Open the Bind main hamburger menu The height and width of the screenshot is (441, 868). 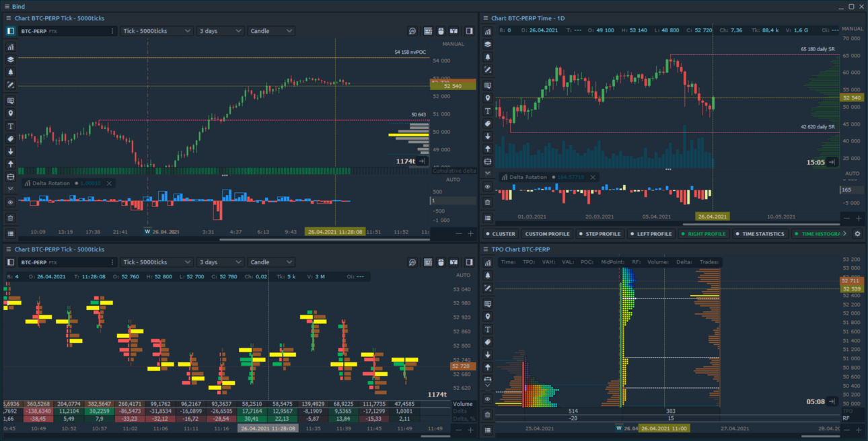tap(6, 6)
